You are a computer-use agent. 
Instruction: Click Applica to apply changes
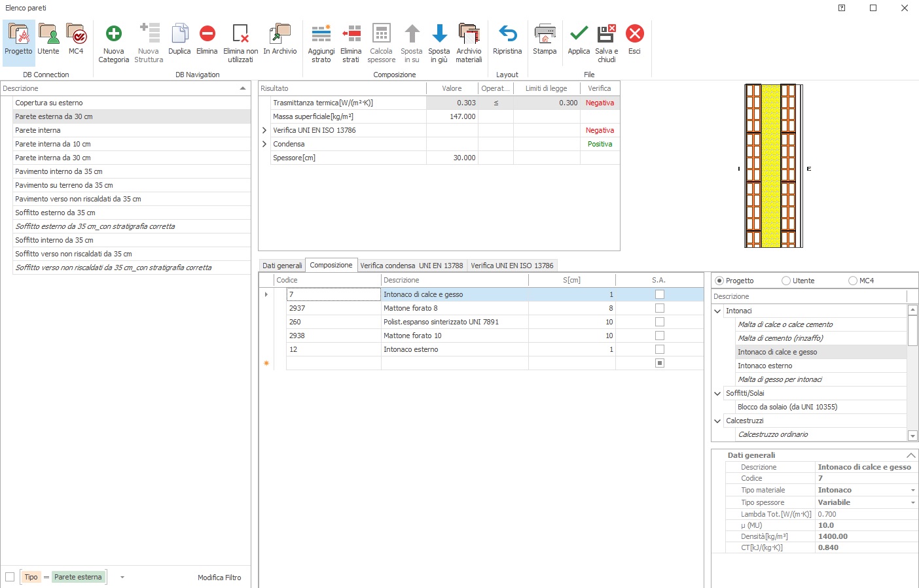(579, 34)
